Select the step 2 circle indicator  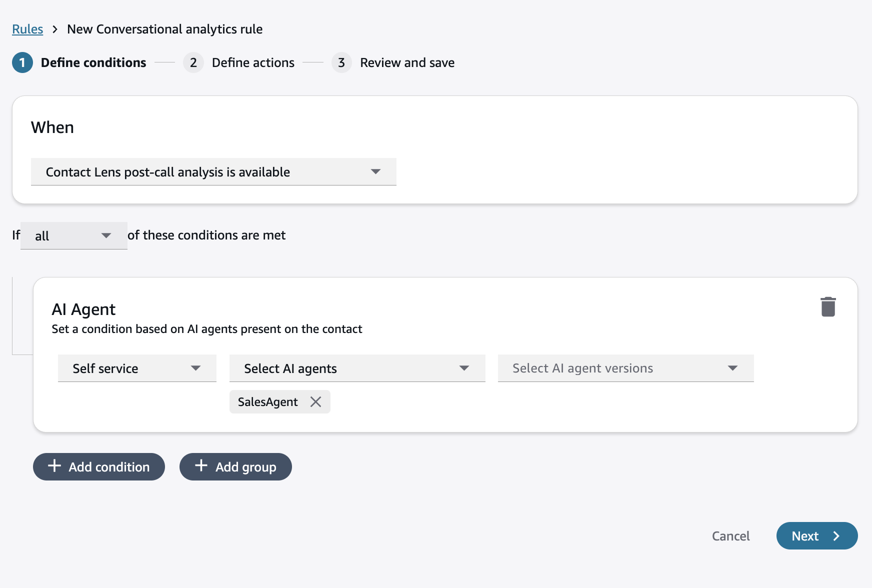coord(193,62)
